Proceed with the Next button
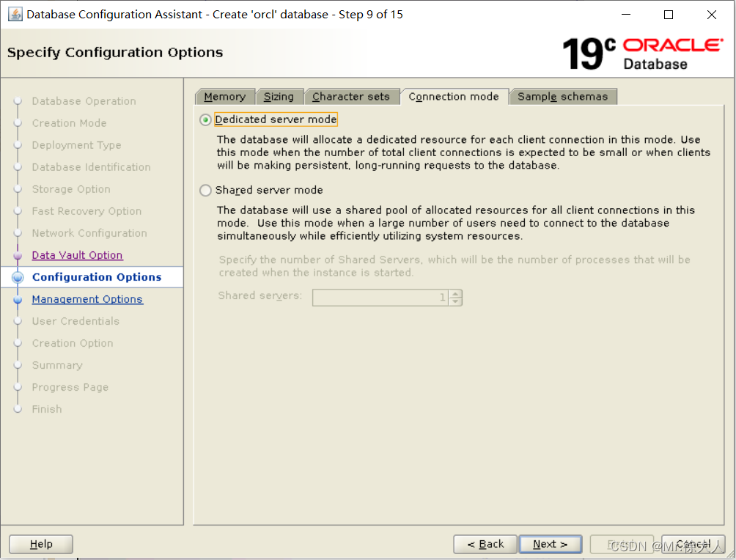This screenshot has height=560, width=736. coord(551,544)
